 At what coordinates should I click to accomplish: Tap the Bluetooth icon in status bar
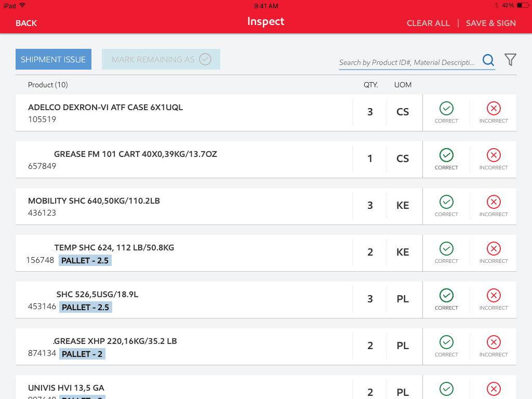pyautogui.click(x=496, y=5)
